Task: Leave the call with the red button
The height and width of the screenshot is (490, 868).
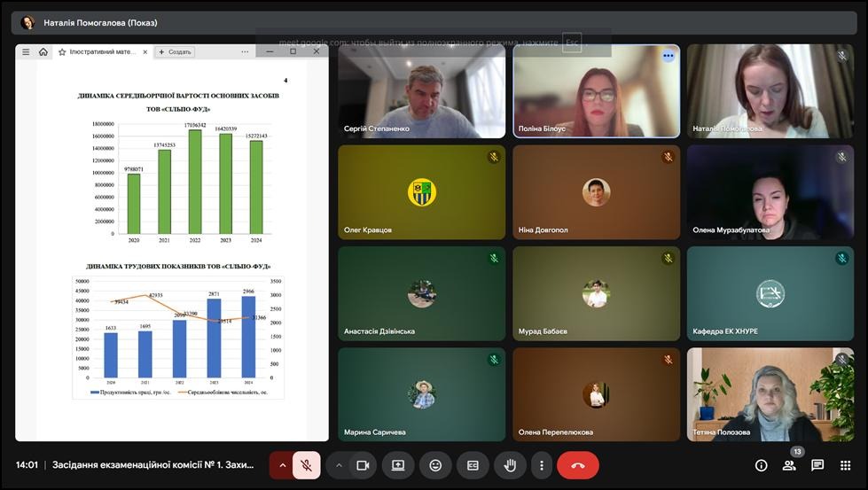Action: coord(578,465)
